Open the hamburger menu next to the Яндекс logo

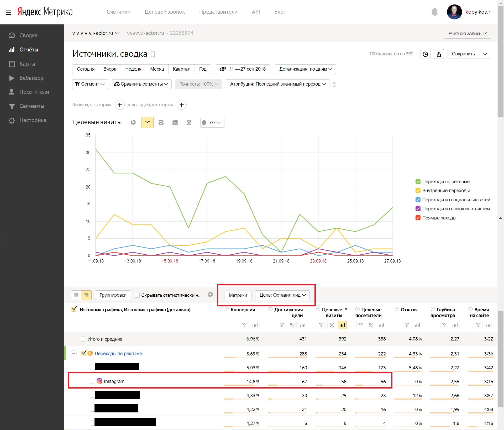point(8,12)
